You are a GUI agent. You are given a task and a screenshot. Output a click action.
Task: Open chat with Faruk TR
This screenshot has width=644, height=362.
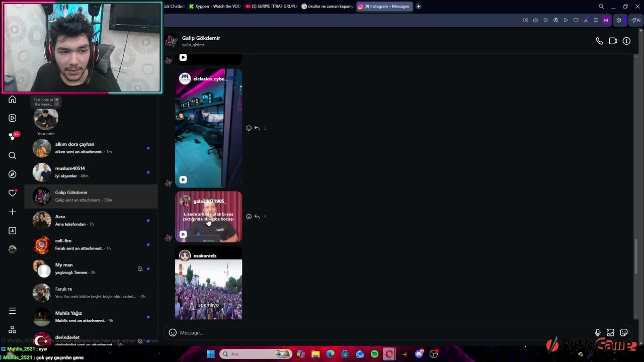[91, 293]
